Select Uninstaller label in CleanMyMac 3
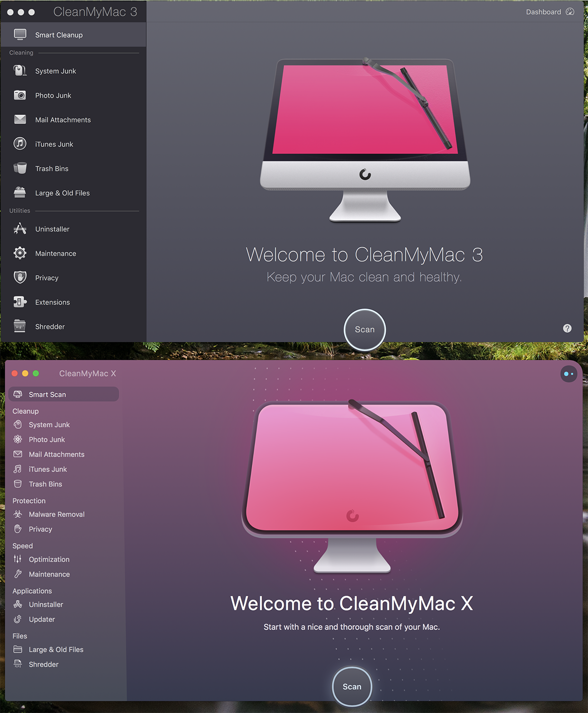Viewport: 588px width, 713px height. tap(52, 229)
